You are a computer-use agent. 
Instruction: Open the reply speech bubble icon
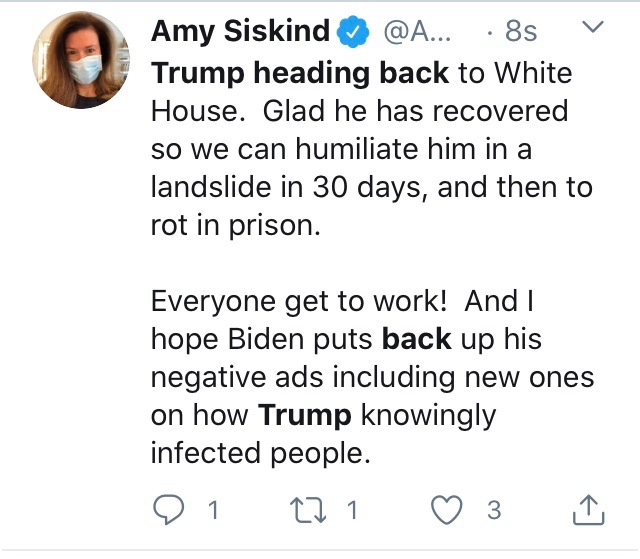click(x=168, y=509)
